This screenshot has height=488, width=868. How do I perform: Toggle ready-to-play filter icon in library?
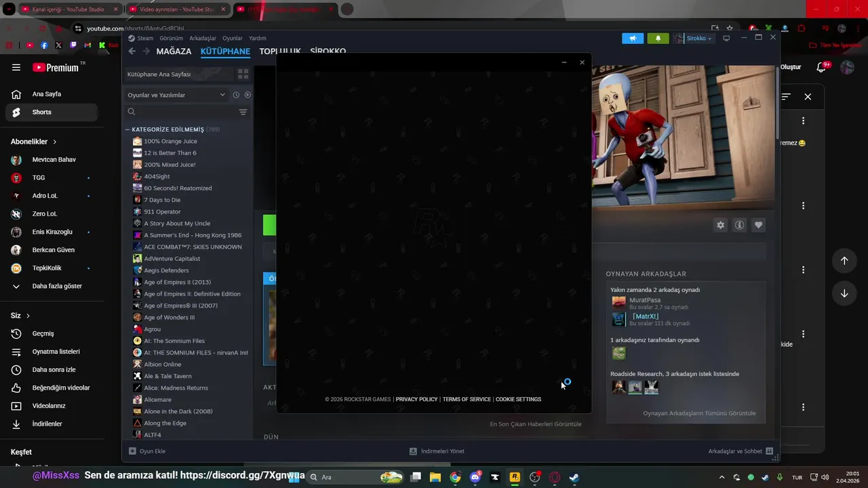point(248,95)
